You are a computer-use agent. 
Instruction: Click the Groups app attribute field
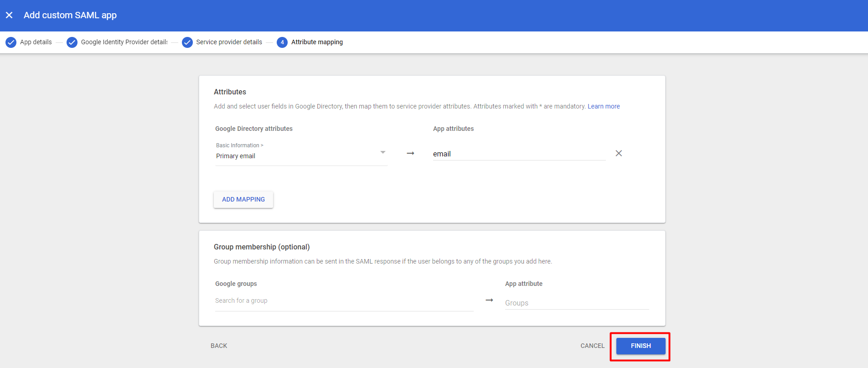[577, 303]
